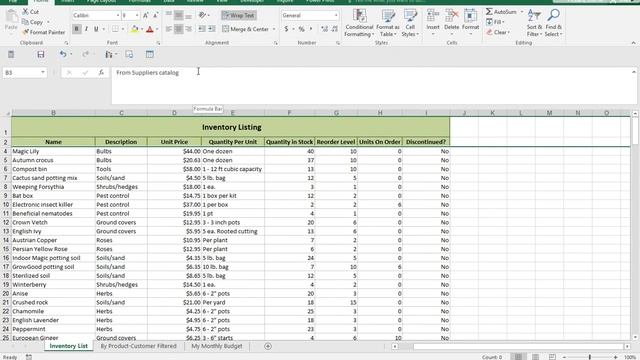
Task: Click Increase Decimal
Action: pos(324,29)
